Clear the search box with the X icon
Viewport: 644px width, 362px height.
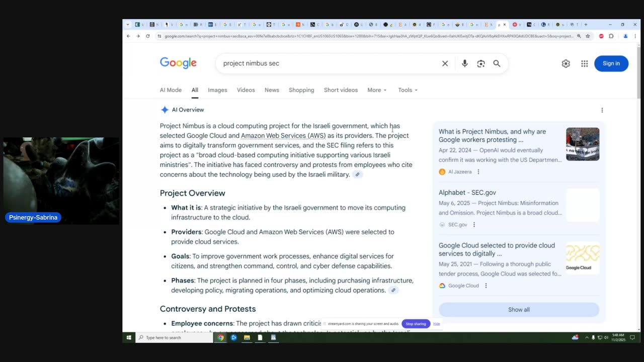click(445, 63)
